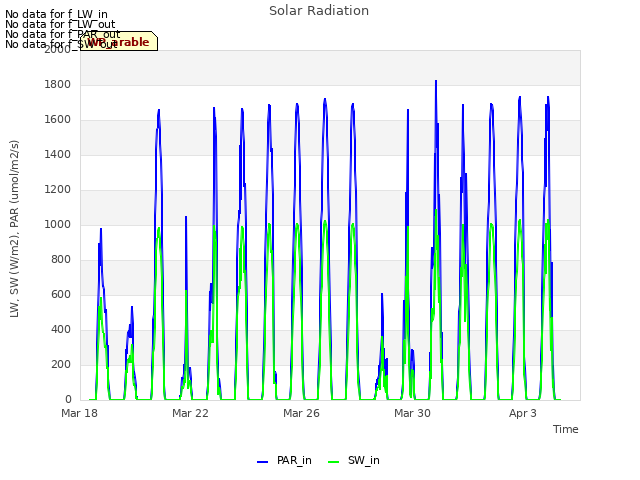
Task: Click the 600 y-axis tick label
Action: click(x=61, y=294)
